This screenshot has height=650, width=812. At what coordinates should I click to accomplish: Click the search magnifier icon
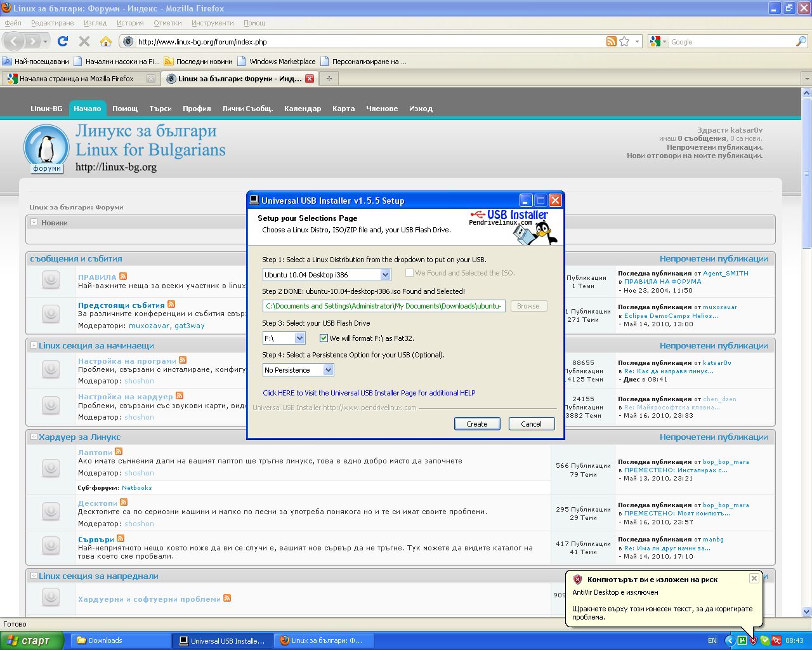(801, 41)
